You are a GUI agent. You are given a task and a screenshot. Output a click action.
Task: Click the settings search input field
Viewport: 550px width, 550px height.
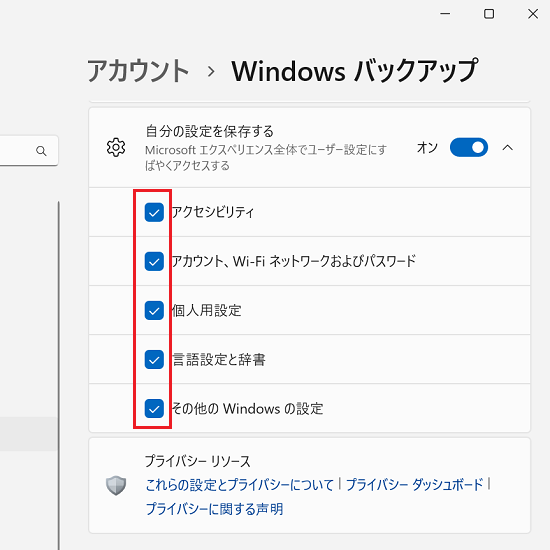(x=29, y=151)
